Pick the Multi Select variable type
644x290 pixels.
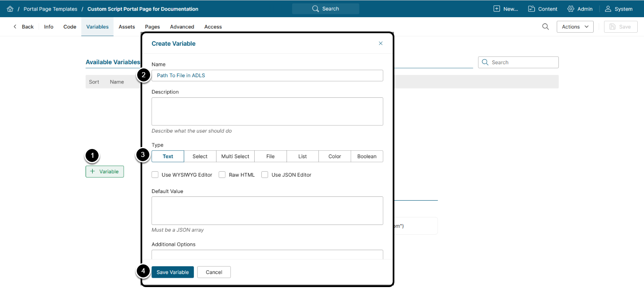coord(235,156)
